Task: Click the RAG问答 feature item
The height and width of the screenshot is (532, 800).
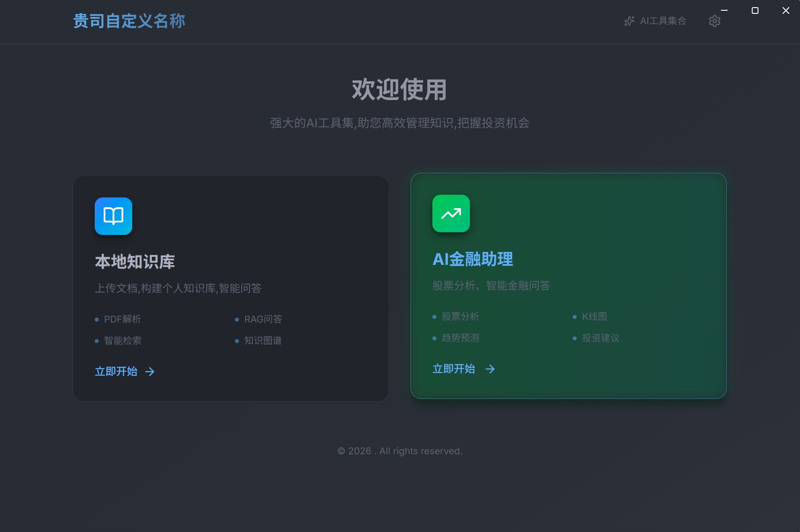Action: point(263,319)
